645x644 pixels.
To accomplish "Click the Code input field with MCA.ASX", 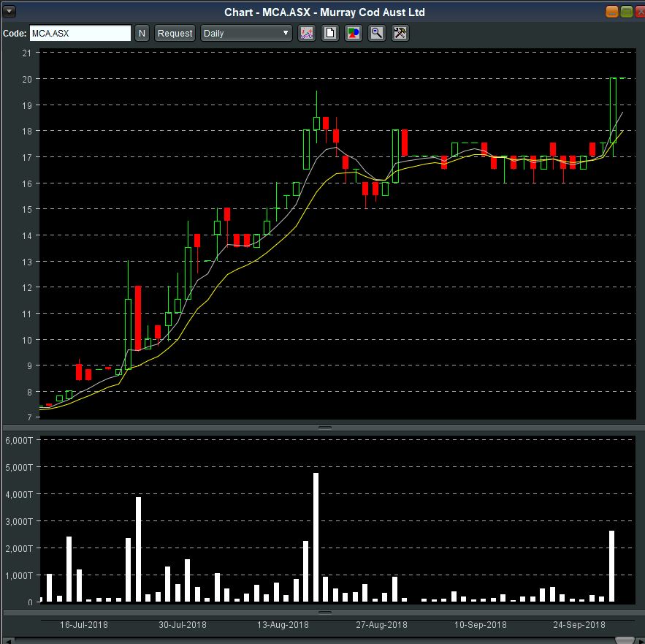I will (x=80, y=34).
